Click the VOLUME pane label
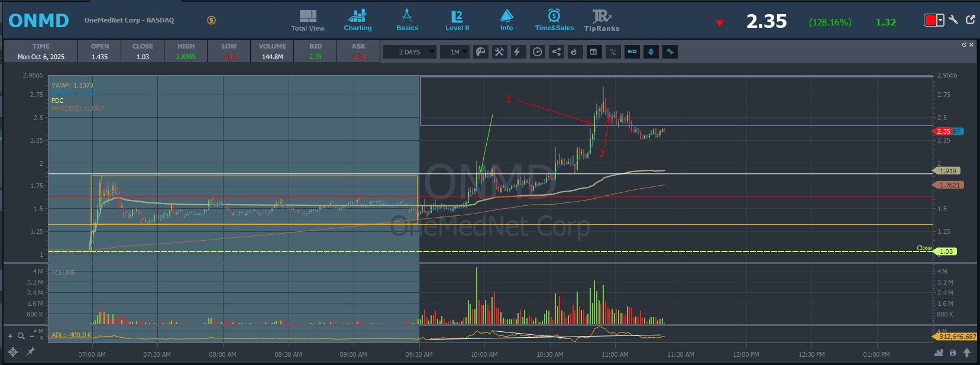 point(63,273)
